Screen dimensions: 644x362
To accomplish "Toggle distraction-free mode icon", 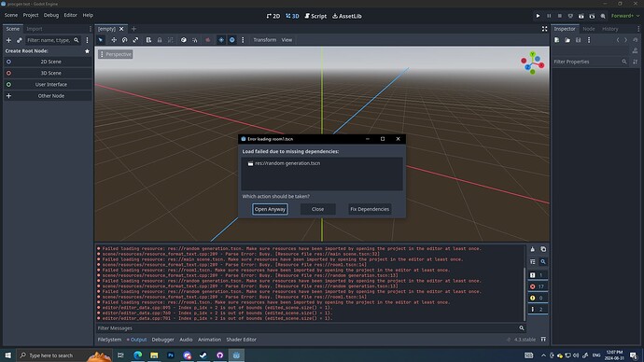I will point(544,29).
